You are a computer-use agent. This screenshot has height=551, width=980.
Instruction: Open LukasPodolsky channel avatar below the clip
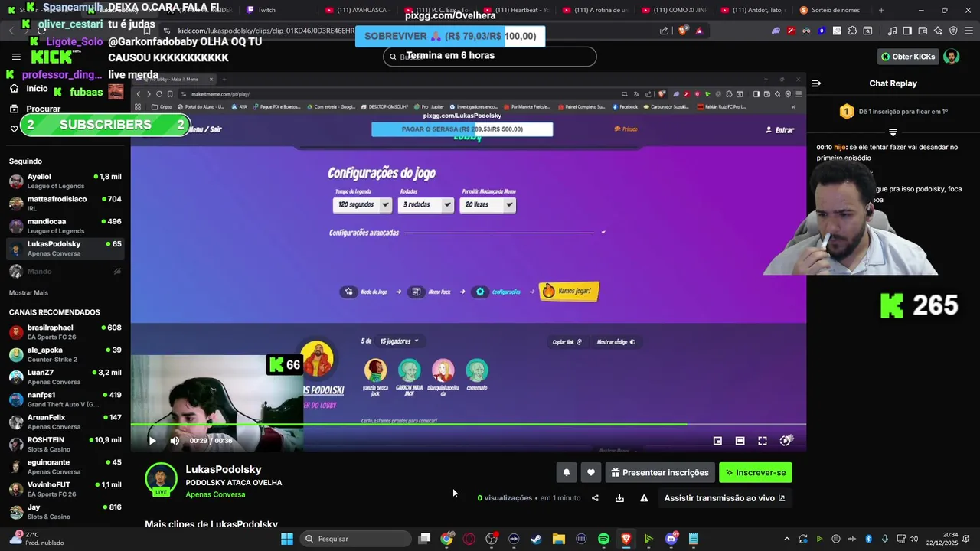point(161,479)
